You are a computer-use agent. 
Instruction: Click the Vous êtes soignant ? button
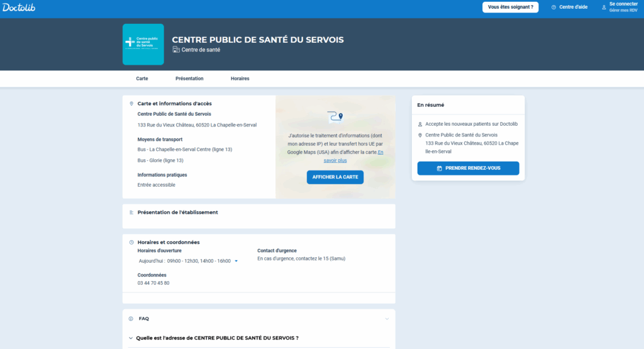[x=510, y=8]
